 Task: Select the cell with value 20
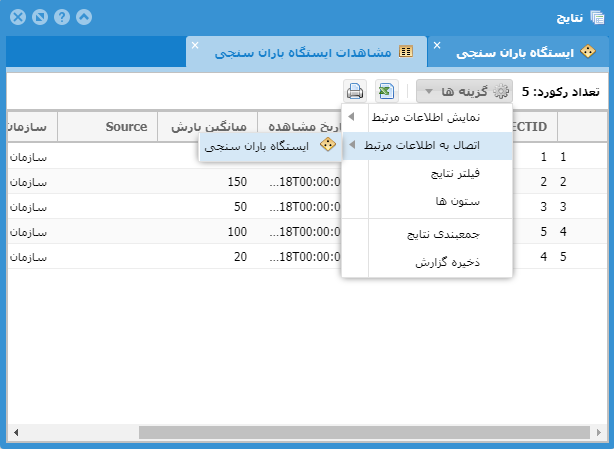coord(208,257)
